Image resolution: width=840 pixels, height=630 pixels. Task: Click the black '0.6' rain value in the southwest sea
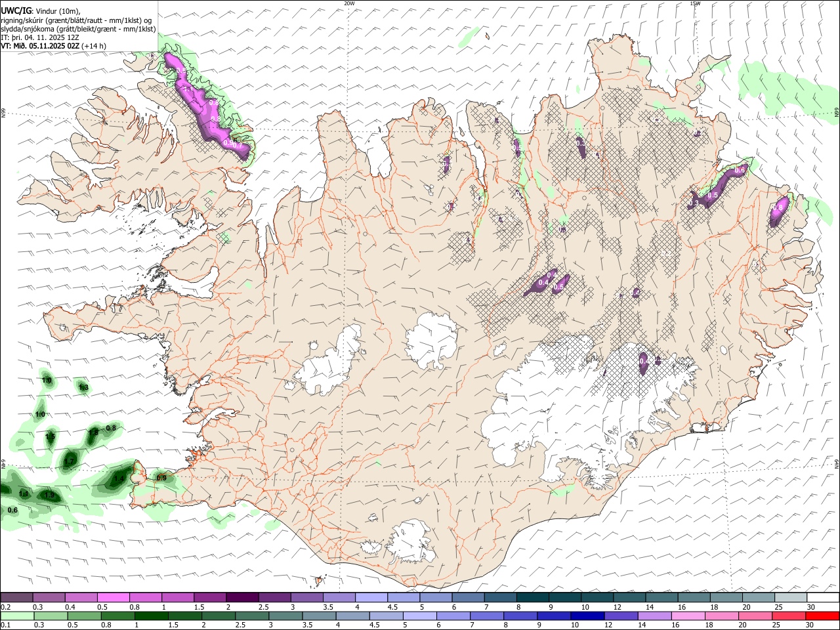12,510
